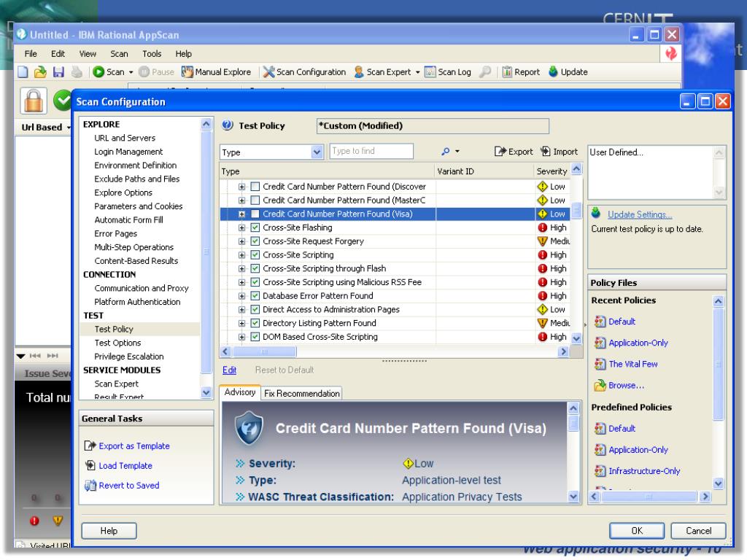Click The Vital Few policy icon

(x=600, y=365)
